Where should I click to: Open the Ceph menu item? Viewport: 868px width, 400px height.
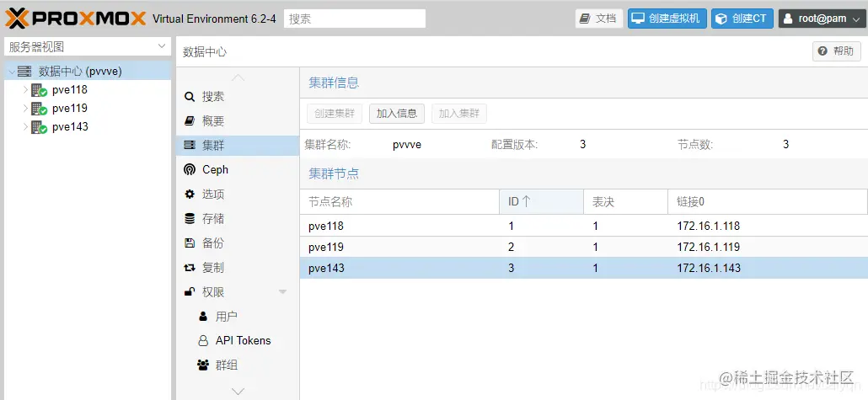pos(238,170)
